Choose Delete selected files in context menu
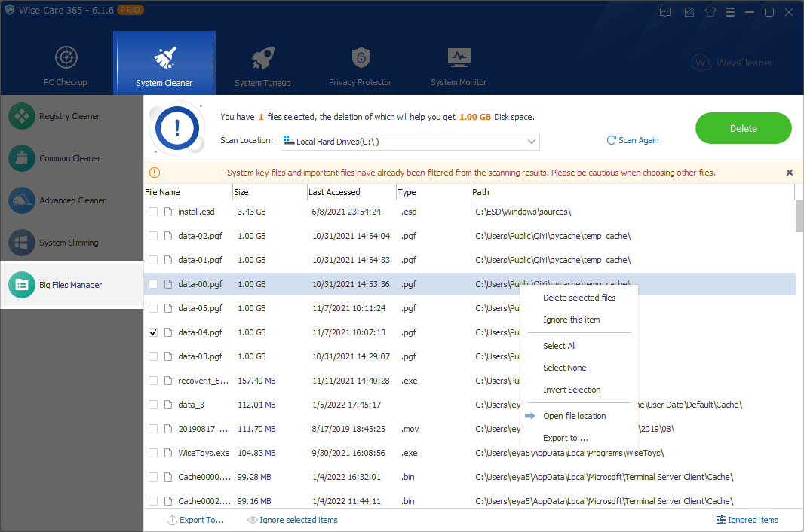The width and height of the screenshot is (804, 532). [x=579, y=298]
